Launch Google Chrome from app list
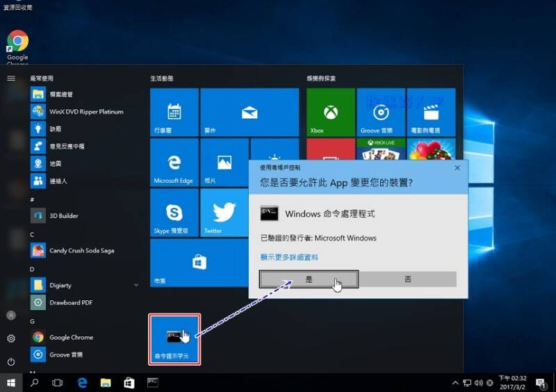The height and width of the screenshot is (392, 556). [x=85, y=337]
